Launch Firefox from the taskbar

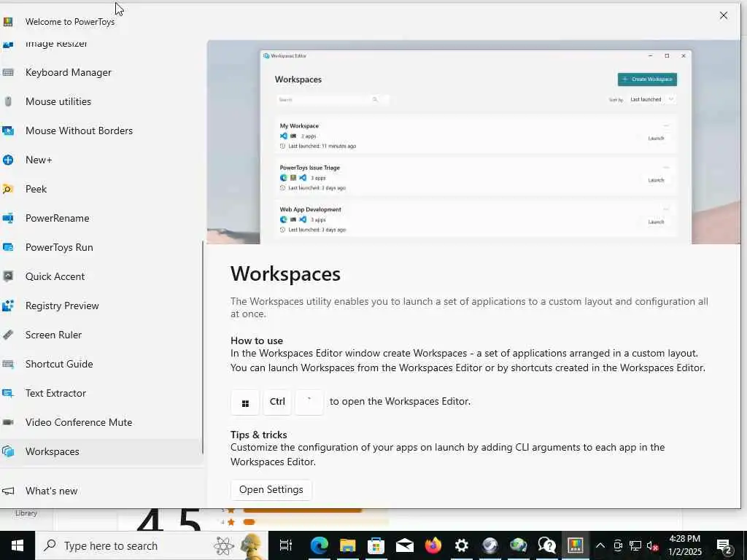pyautogui.click(x=433, y=545)
